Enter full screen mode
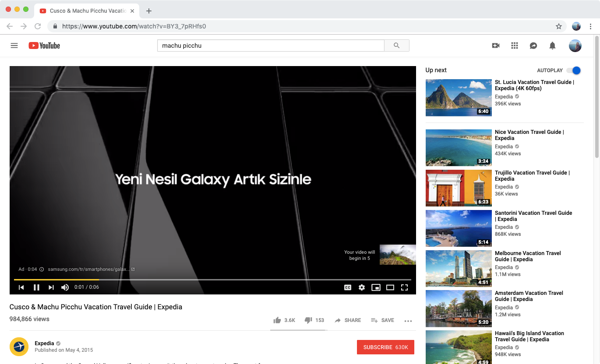This screenshot has width=600, height=364. pyautogui.click(x=405, y=287)
